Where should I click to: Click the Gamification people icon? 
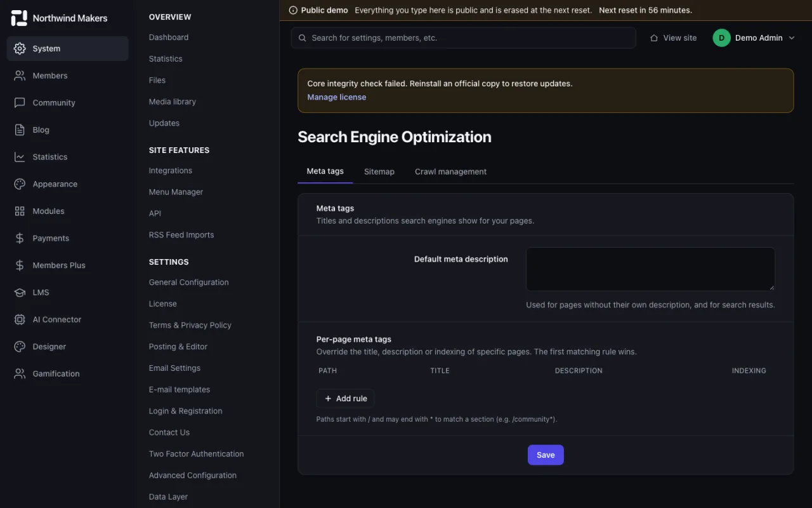coord(20,373)
